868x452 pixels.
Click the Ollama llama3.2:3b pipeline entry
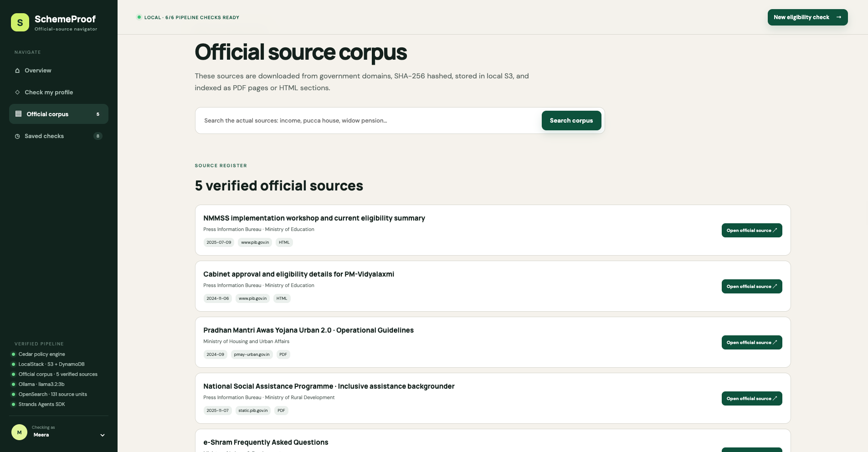[41, 384]
